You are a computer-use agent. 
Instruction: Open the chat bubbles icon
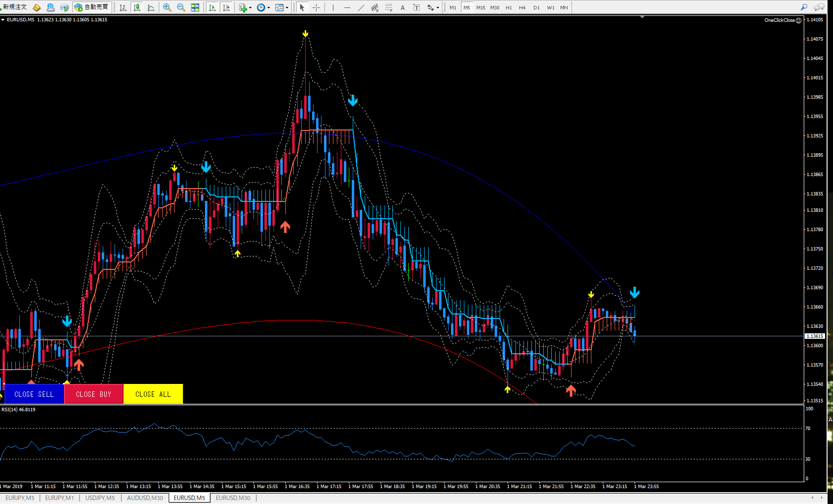pyautogui.click(x=819, y=7)
